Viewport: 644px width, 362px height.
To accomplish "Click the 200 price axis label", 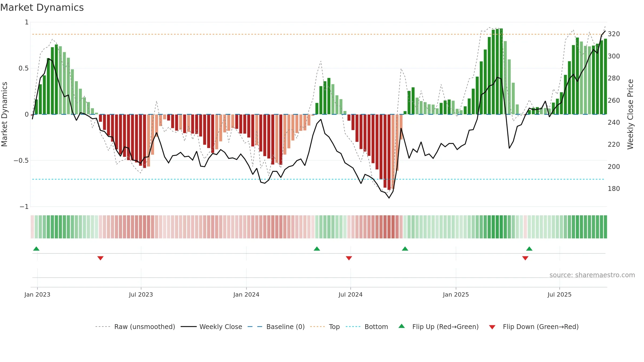I will pos(614,167).
